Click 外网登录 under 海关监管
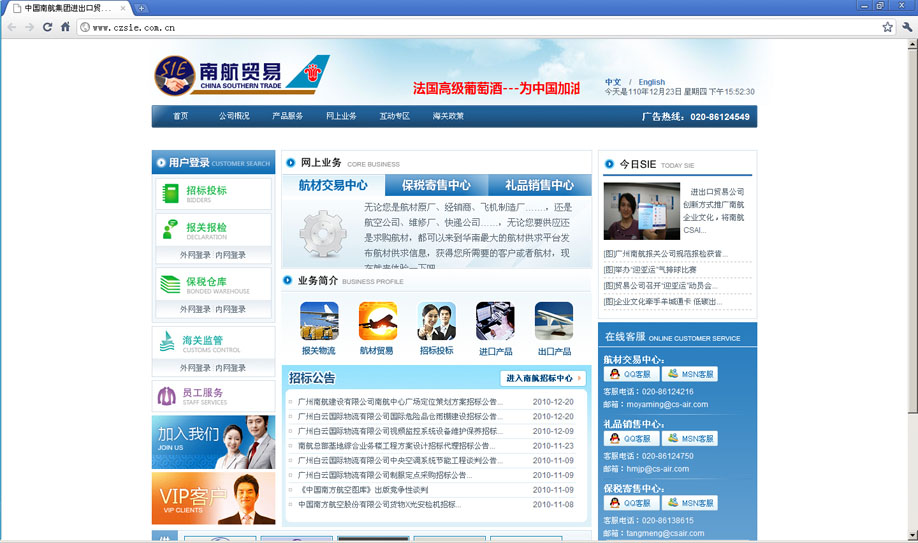This screenshot has width=918, height=543. click(x=195, y=368)
